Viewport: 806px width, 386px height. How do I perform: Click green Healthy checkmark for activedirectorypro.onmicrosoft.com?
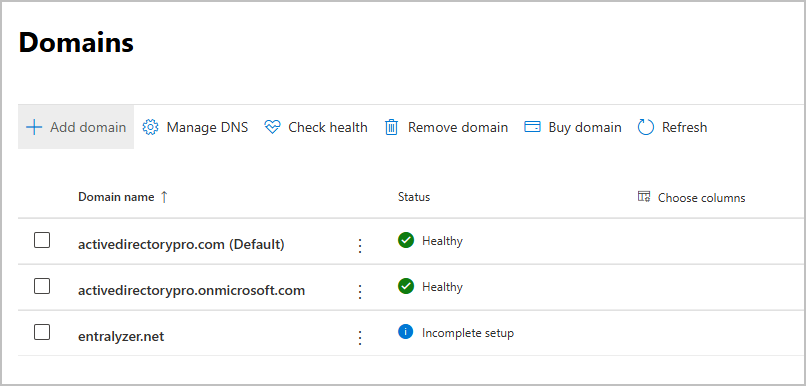click(406, 286)
